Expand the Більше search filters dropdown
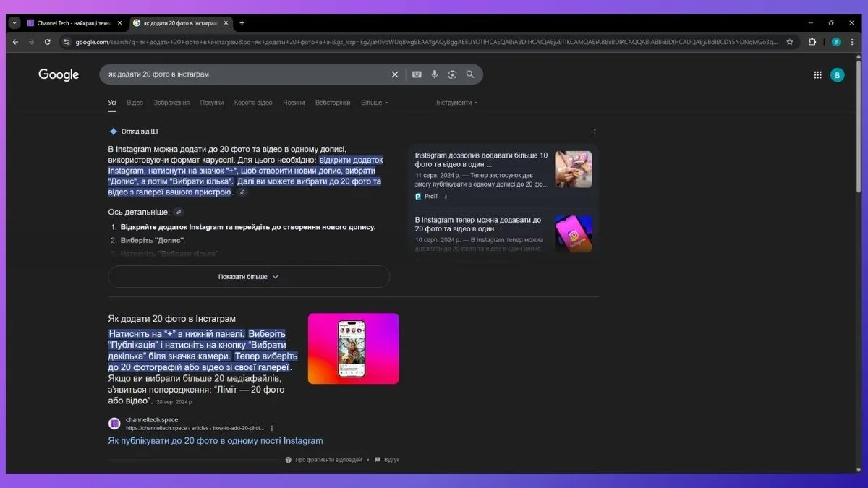The image size is (868, 488). point(375,103)
